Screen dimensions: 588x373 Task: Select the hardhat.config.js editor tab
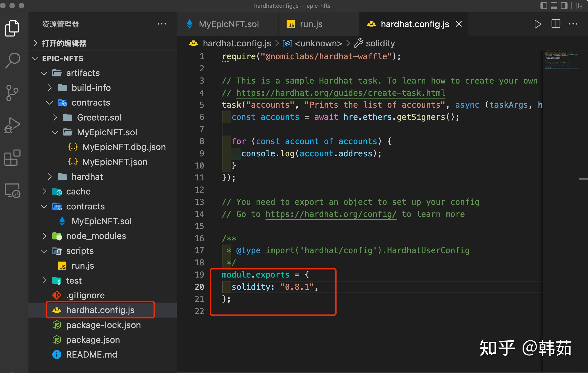413,24
